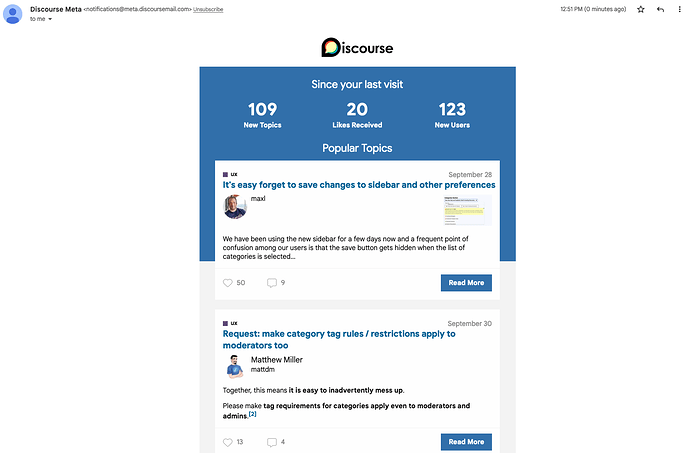Viewport: 690px width, 453px height.
Task: Expand the 'to me' recipient details
Action: coord(50,19)
